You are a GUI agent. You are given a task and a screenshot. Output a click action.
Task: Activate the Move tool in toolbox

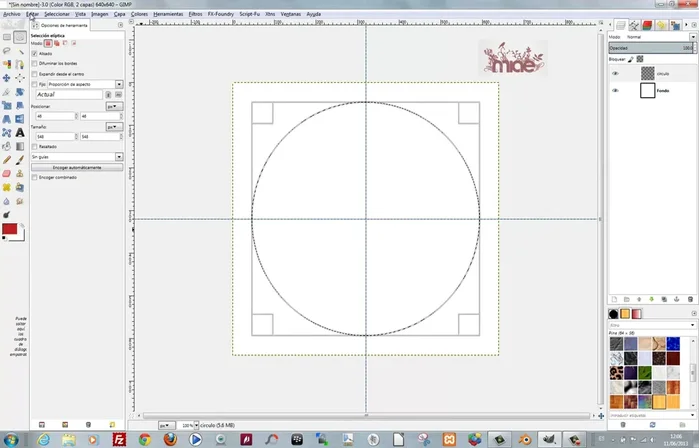[x=7, y=77]
